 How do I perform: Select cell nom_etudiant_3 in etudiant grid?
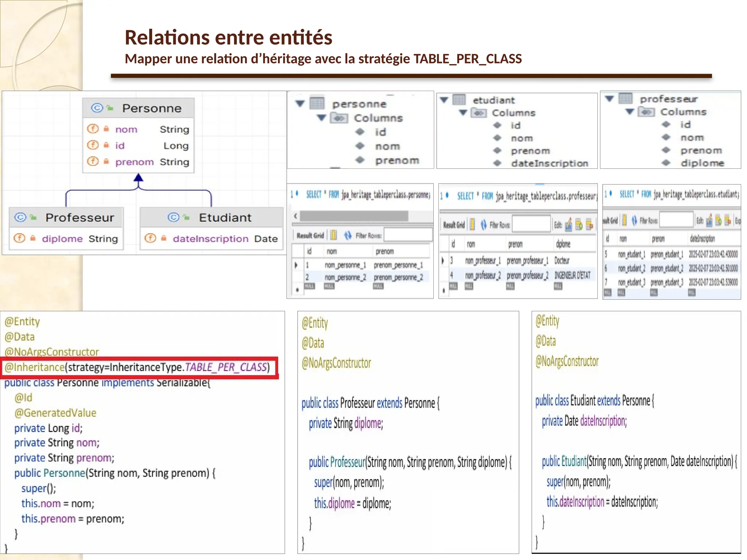(631, 283)
